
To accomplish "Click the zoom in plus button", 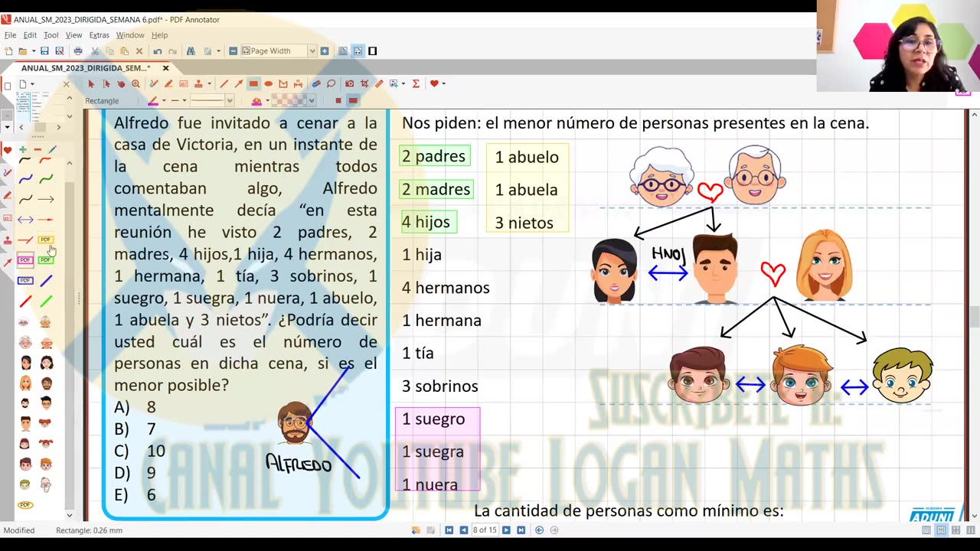I will click(325, 51).
